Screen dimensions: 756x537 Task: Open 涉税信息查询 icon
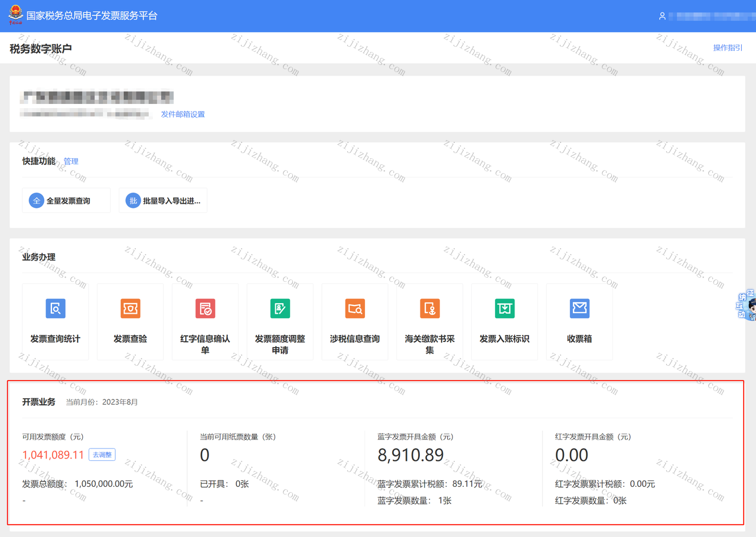(x=355, y=308)
